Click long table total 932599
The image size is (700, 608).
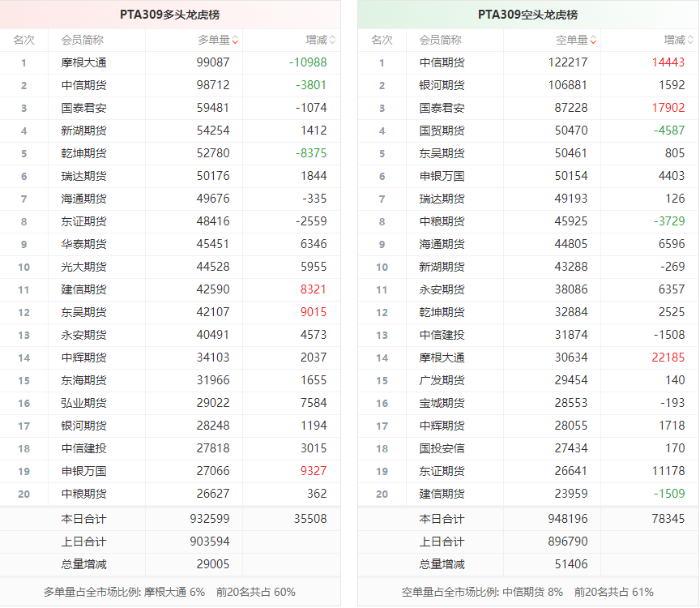pyautogui.click(x=210, y=519)
